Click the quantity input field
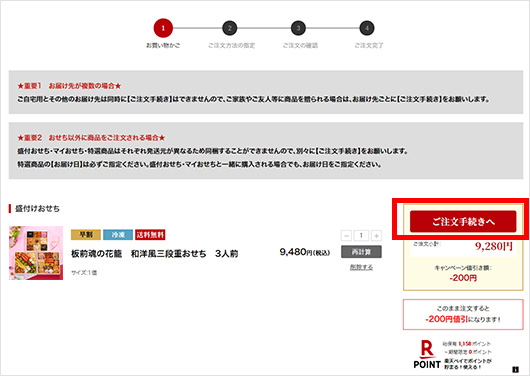 click(361, 235)
